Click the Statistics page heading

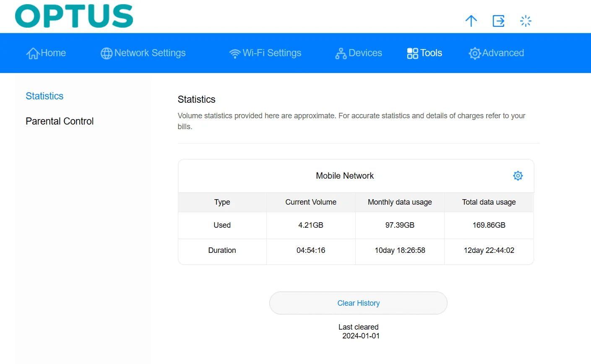196,99
